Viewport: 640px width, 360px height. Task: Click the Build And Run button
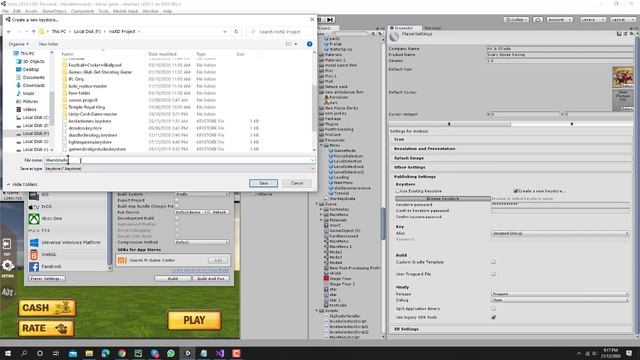211,278
